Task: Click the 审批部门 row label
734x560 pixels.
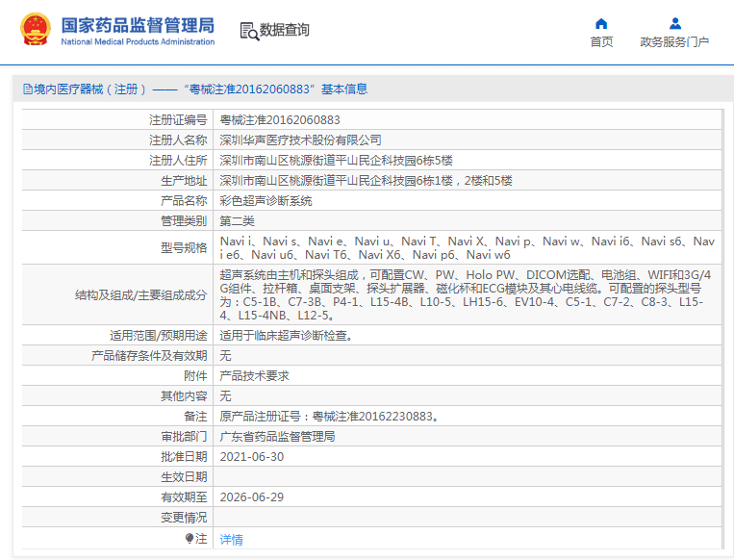Action: point(184,437)
